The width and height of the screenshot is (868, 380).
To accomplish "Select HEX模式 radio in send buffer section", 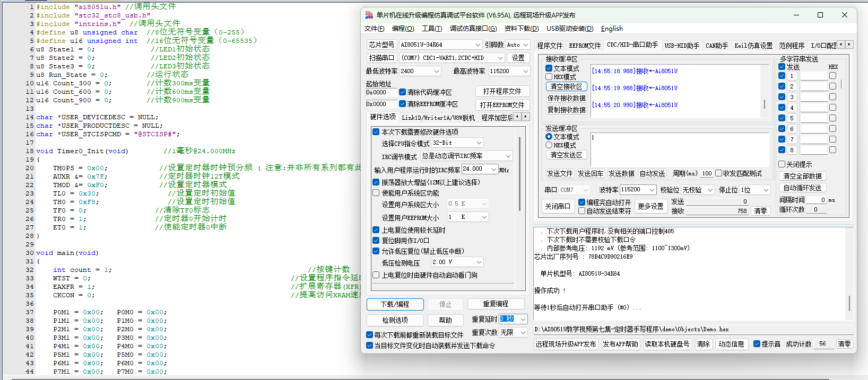I will [x=549, y=145].
